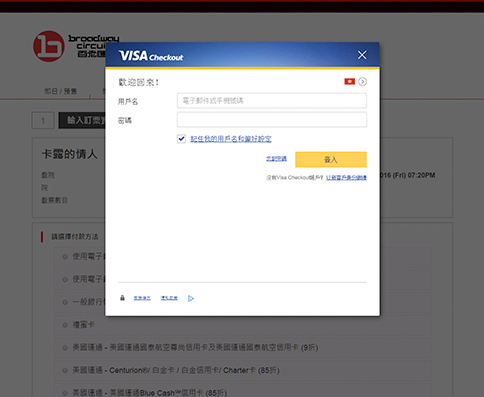
Task: Focus the username email or phone field
Action: pos(272,101)
